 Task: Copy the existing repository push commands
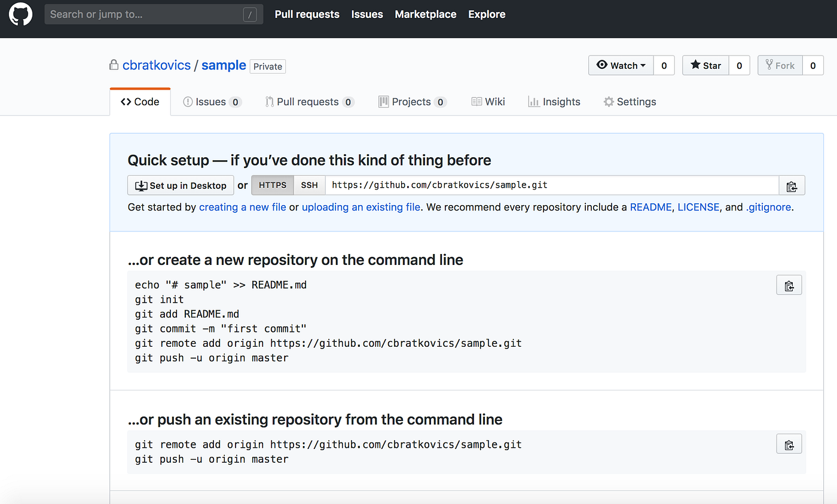[x=789, y=444]
